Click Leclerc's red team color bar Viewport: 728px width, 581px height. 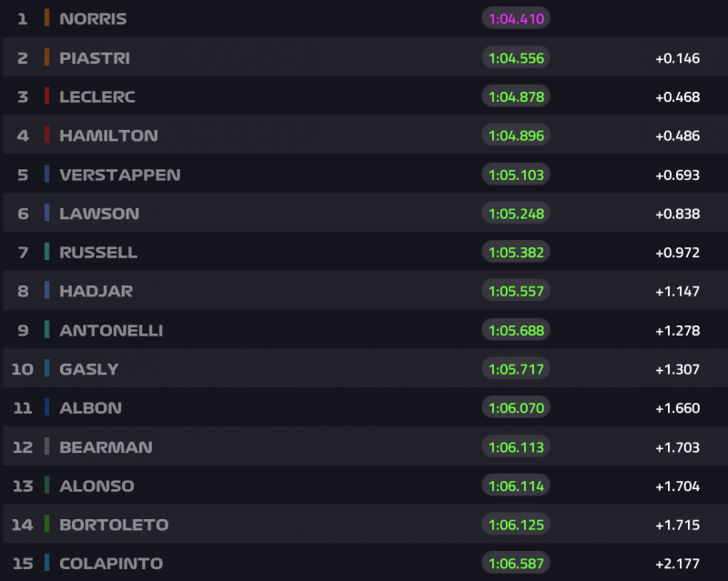[x=46, y=96]
